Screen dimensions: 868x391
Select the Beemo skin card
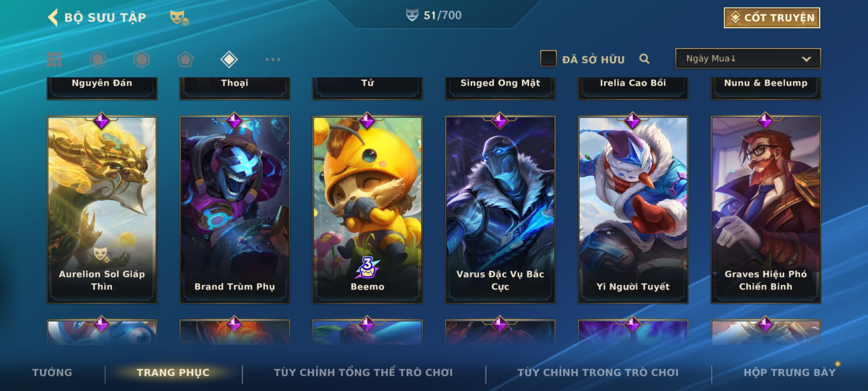coord(367,209)
